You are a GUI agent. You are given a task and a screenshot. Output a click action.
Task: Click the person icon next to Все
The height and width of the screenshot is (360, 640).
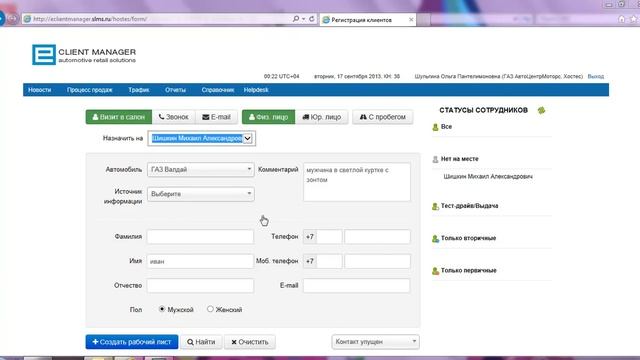(435, 127)
